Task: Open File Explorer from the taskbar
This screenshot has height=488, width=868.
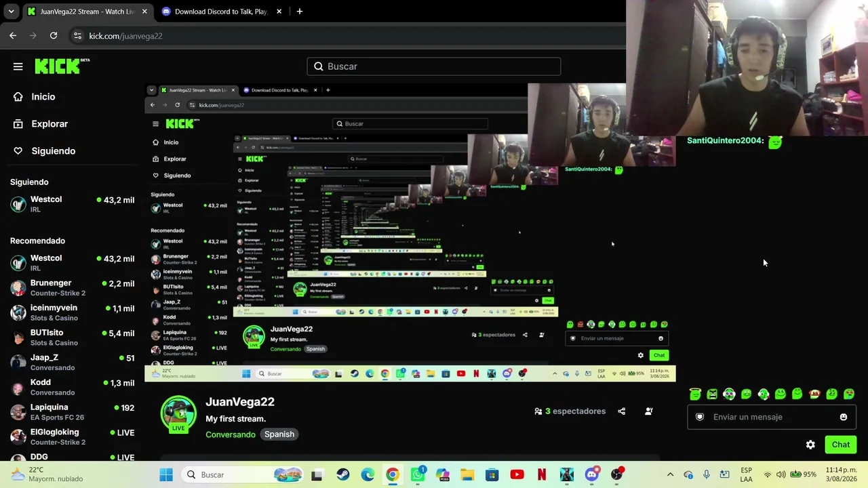Action: pyautogui.click(x=467, y=474)
